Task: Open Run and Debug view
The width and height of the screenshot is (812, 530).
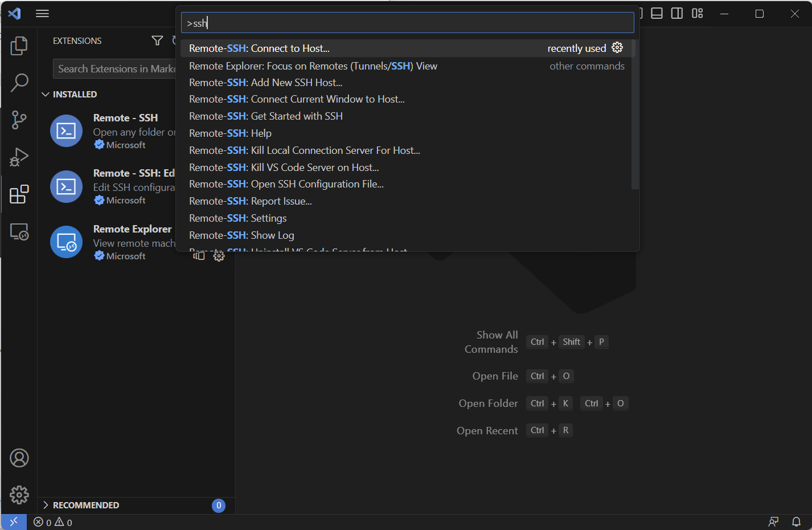Action: [x=19, y=157]
